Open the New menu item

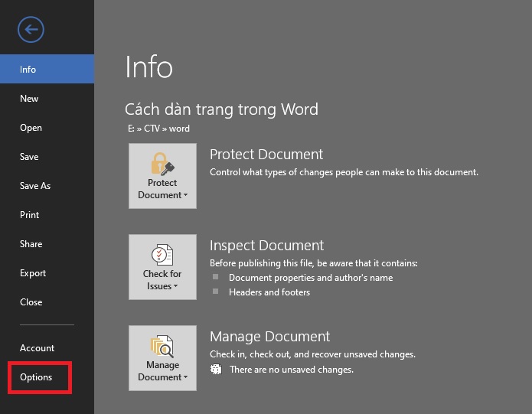29,99
